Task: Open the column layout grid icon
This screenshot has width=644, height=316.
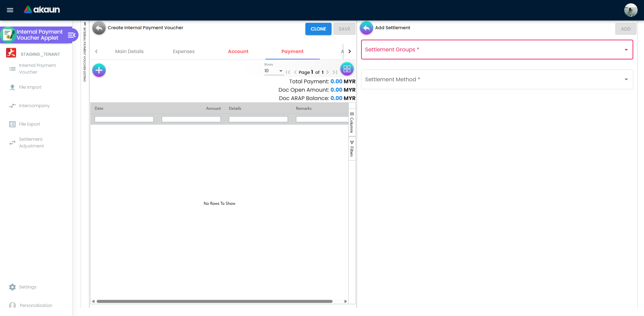Action: pos(347,69)
